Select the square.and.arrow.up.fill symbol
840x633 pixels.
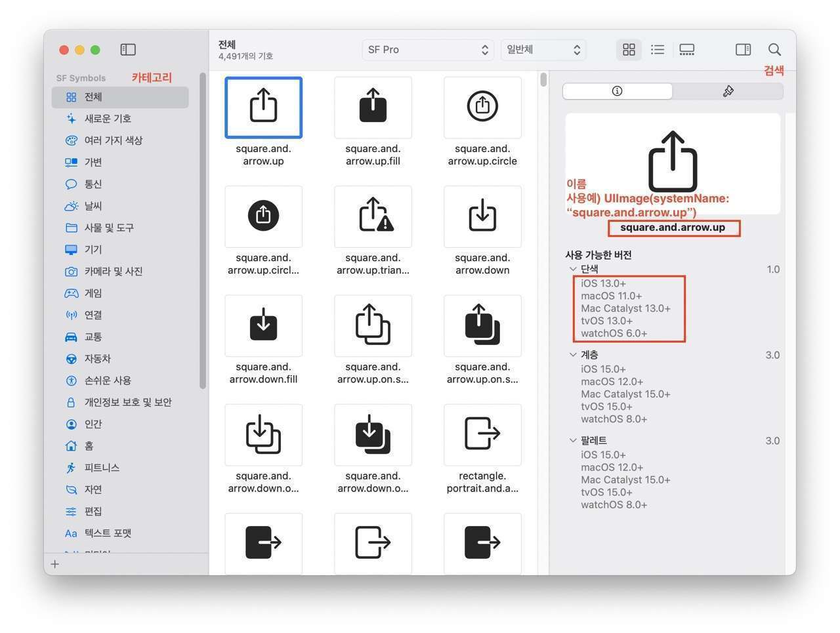[373, 108]
